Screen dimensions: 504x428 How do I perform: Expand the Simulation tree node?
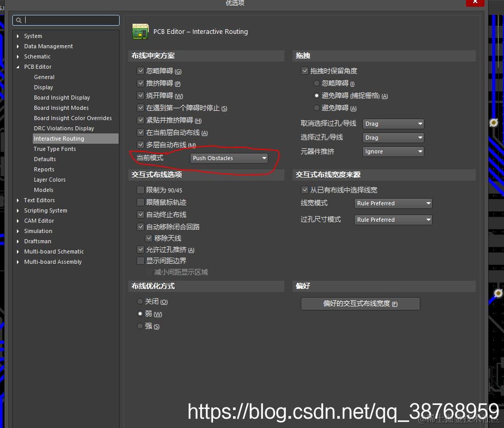coord(17,231)
